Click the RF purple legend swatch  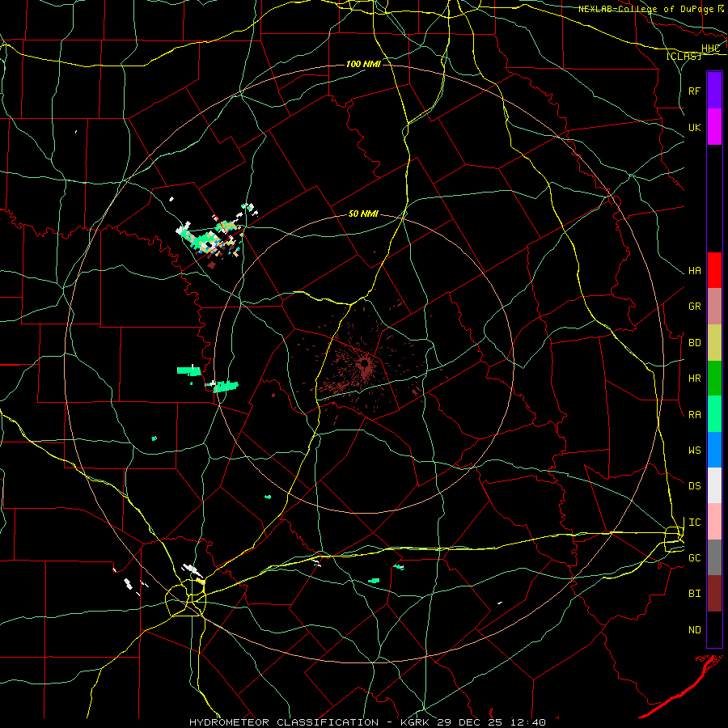click(714, 91)
